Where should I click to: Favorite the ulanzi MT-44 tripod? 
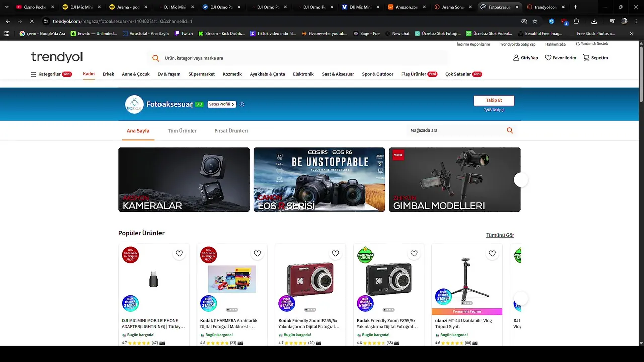492,253
